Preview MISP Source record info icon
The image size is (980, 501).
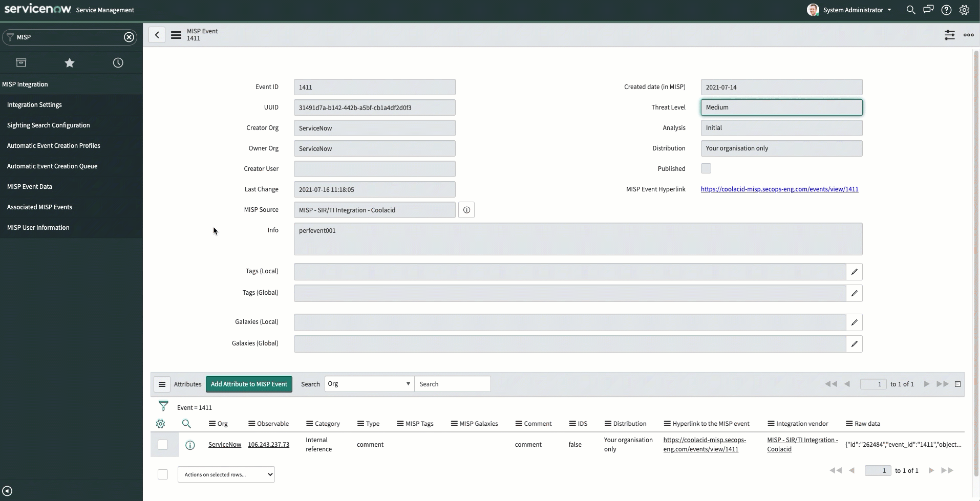pos(466,210)
